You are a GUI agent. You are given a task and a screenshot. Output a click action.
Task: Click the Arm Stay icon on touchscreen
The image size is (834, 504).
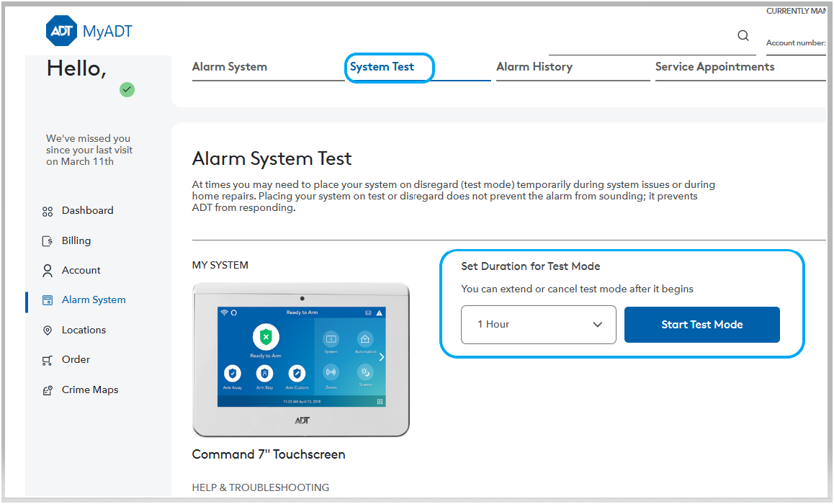(x=264, y=373)
